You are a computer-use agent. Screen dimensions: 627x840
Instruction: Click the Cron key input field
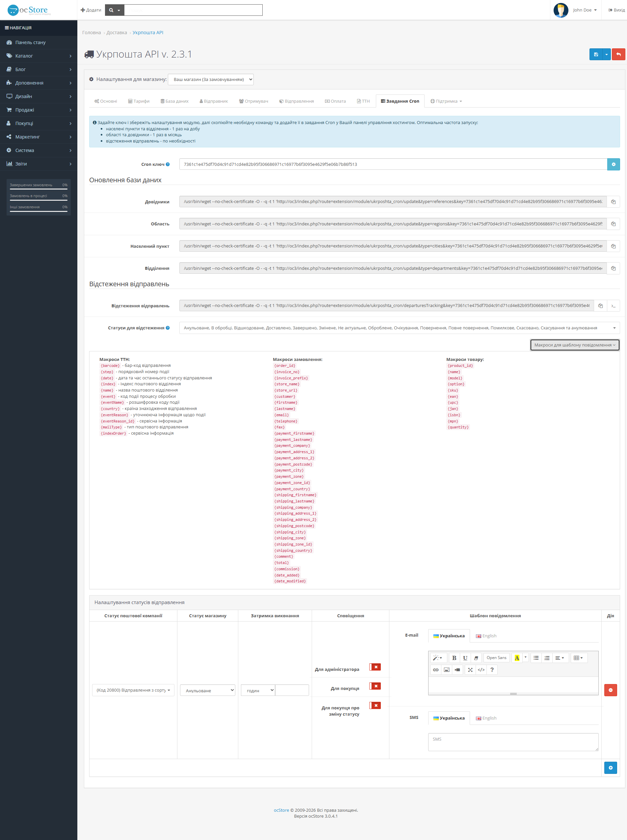point(393,164)
